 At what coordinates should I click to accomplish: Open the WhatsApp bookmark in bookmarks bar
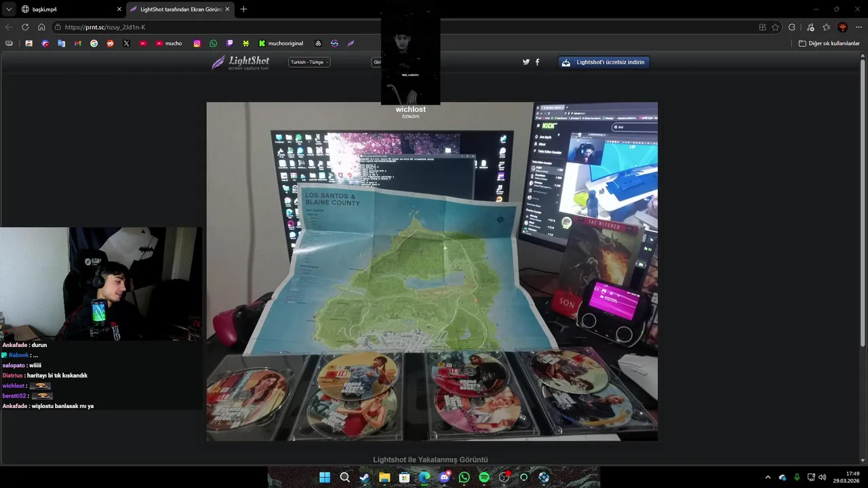tap(213, 43)
